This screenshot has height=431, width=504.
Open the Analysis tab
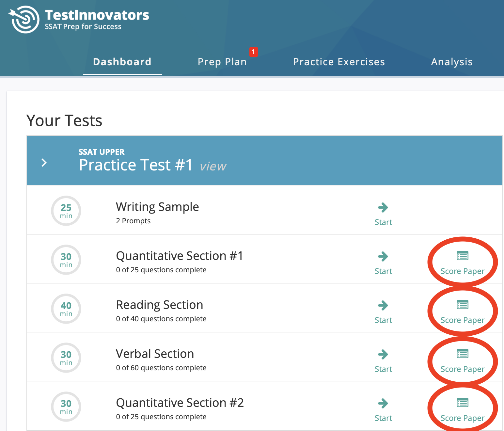(452, 62)
